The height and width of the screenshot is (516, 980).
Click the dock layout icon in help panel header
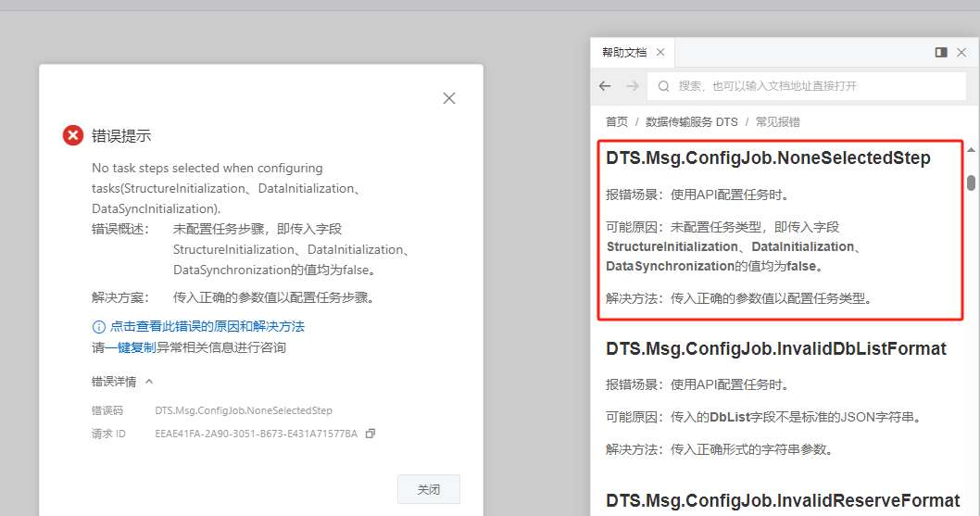941,53
